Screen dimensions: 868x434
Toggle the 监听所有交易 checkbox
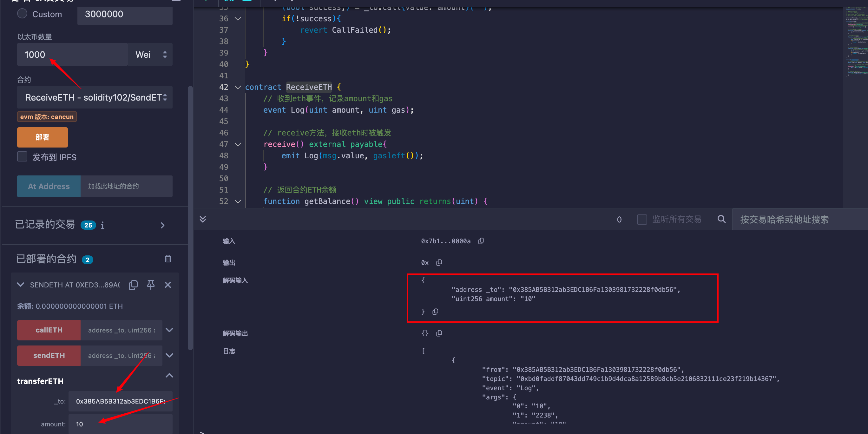pos(642,219)
